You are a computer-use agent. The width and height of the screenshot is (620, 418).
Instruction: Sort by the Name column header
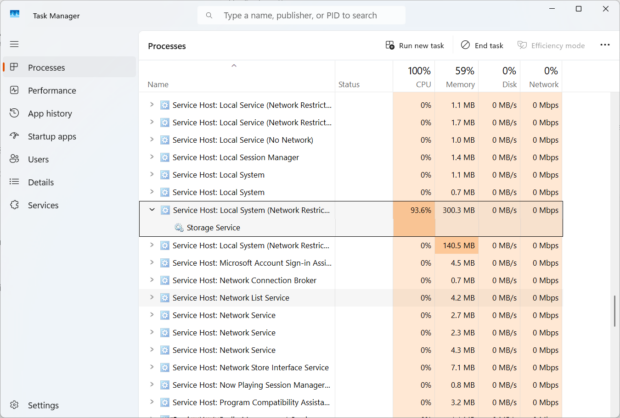(237, 76)
